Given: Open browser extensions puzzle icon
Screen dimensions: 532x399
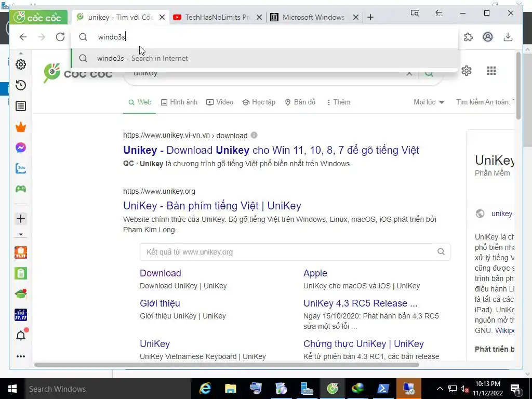Looking at the screenshot, I should pos(468,37).
